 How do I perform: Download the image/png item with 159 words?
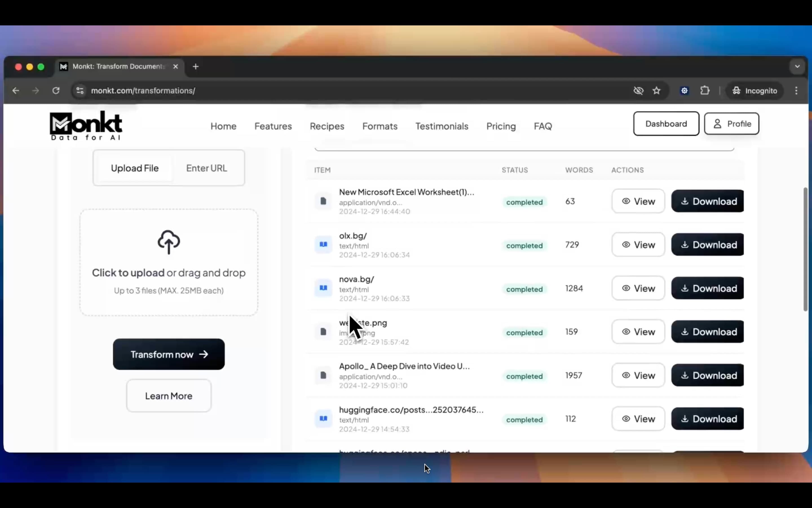pyautogui.click(x=708, y=332)
